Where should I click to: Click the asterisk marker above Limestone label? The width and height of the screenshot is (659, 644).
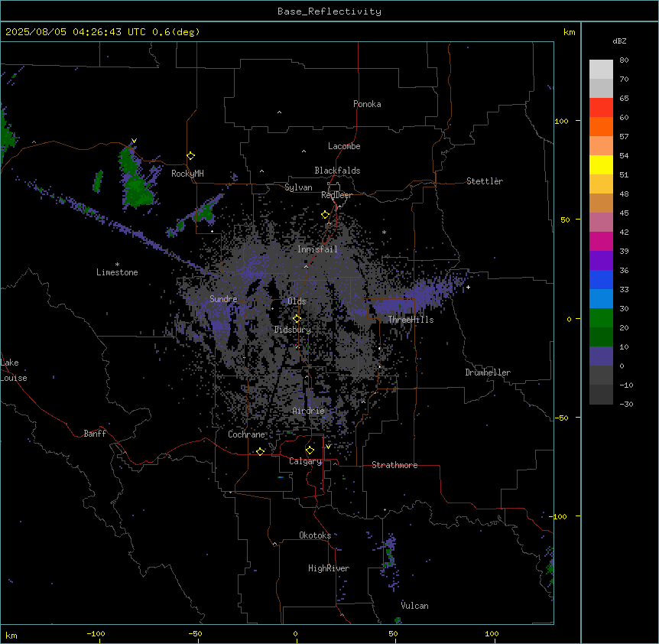click(117, 265)
